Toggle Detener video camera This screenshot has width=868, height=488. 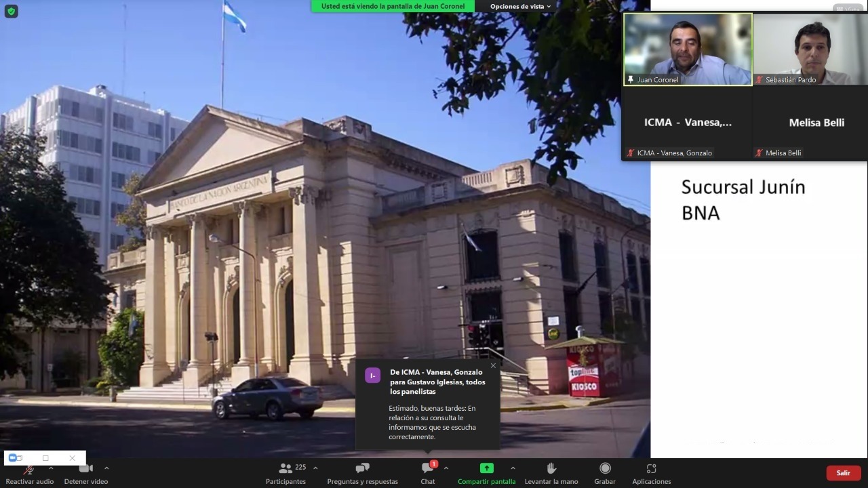tap(86, 473)
